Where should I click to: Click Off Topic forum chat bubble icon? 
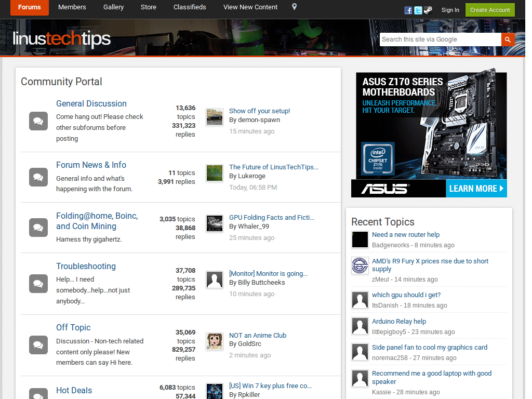coord(38,345)
